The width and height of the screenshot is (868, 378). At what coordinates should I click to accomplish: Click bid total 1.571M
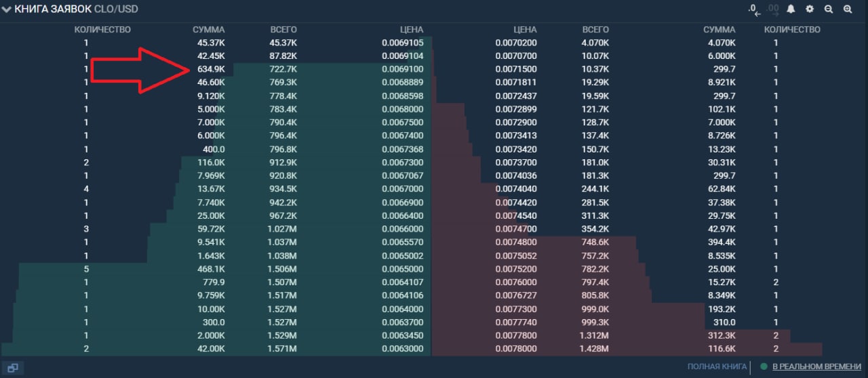pyautogui.click(x=283, y=349)
